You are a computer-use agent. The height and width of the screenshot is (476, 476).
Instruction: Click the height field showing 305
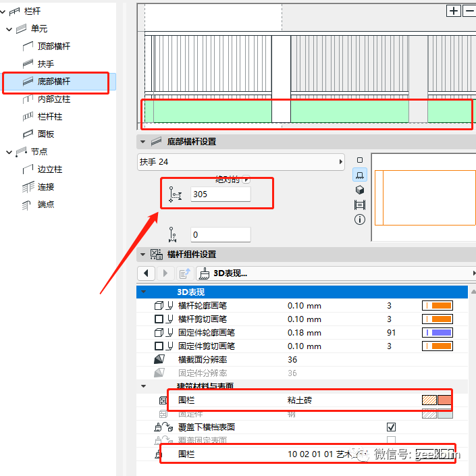(220, 194)
